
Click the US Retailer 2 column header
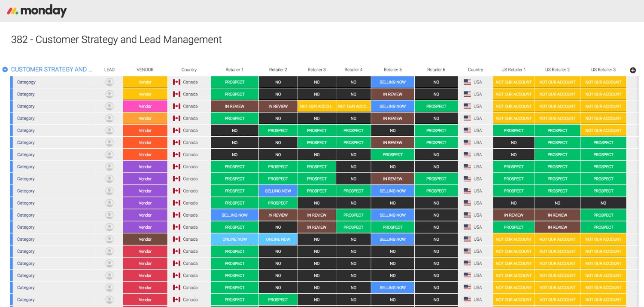click(557, 70)
